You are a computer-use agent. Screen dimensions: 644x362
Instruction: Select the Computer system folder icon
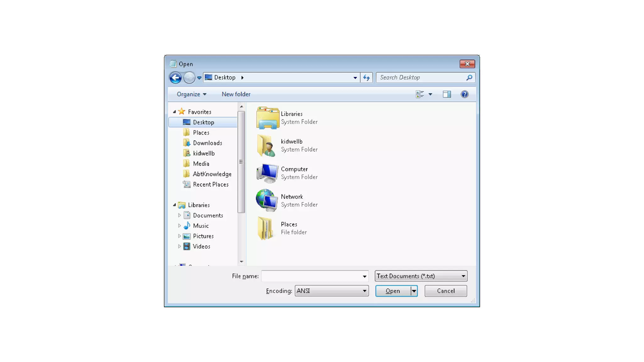click(x=267, y=173)
